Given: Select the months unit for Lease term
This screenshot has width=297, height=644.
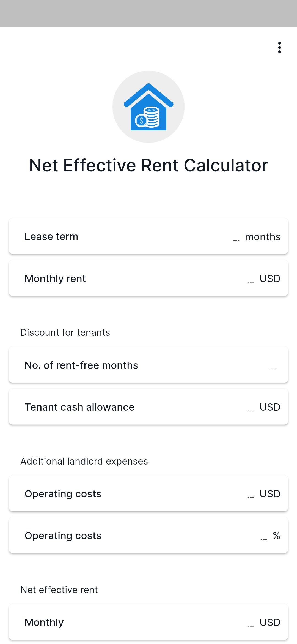Looking at the screenshot, I should point(263,237).
